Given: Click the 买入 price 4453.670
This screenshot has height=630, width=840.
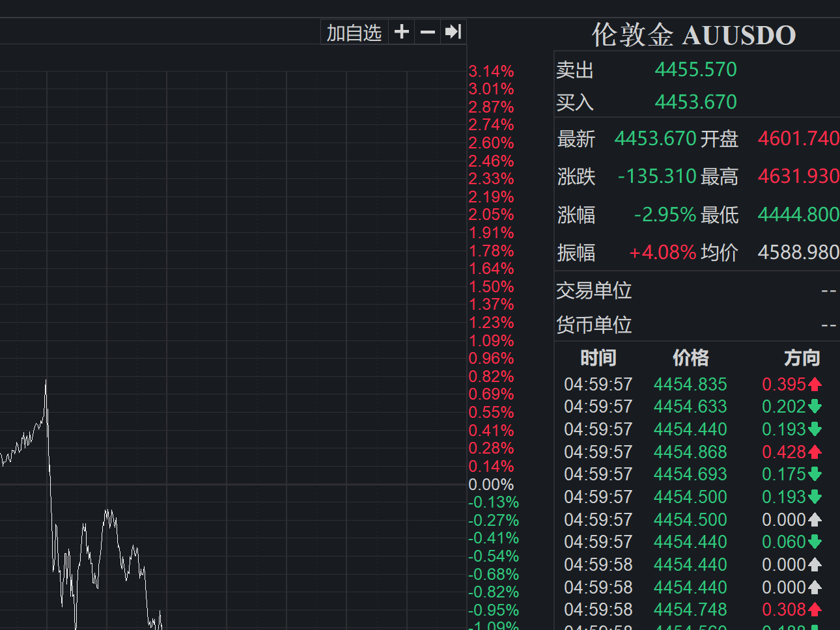Looking at the screenshot, I should click(695, 102).
